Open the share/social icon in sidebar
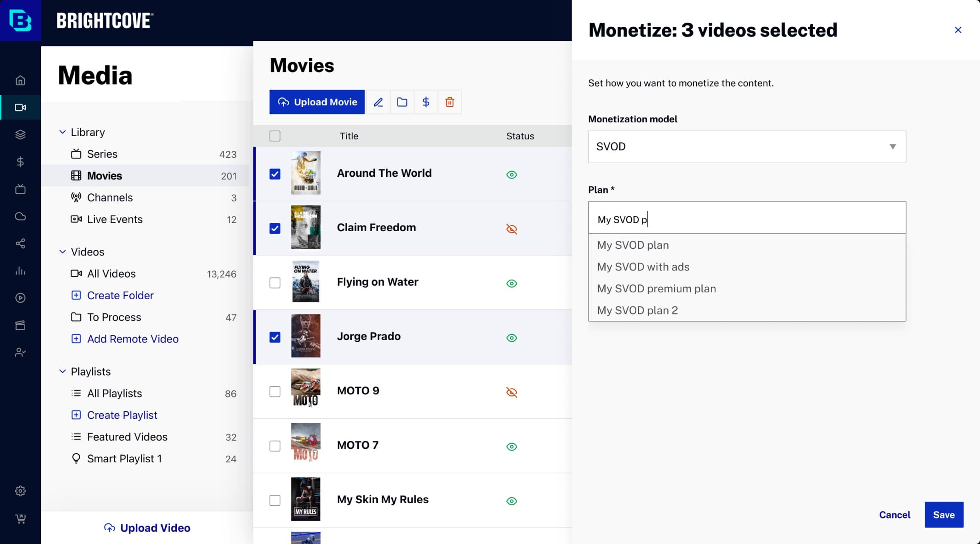This screenshot has height=544, width=980. [x=20, y=244]
